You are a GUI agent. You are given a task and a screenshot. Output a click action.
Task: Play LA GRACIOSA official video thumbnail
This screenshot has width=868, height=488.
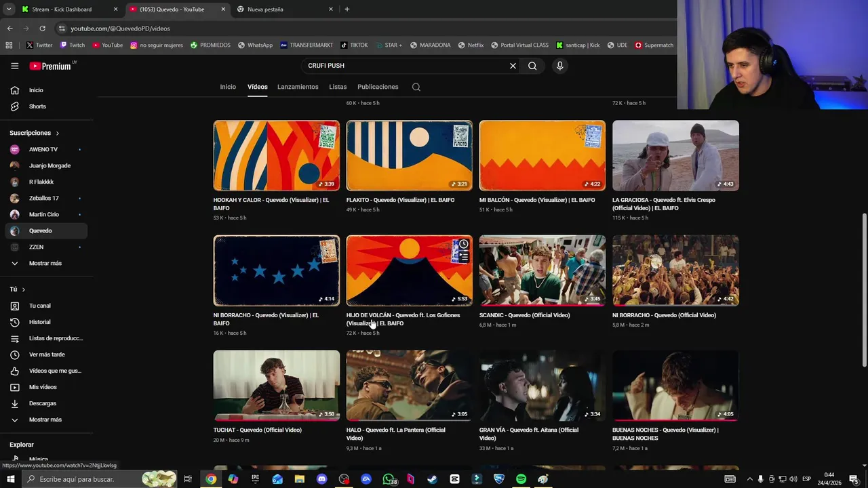pyautogui.click(x=675, y=156)
